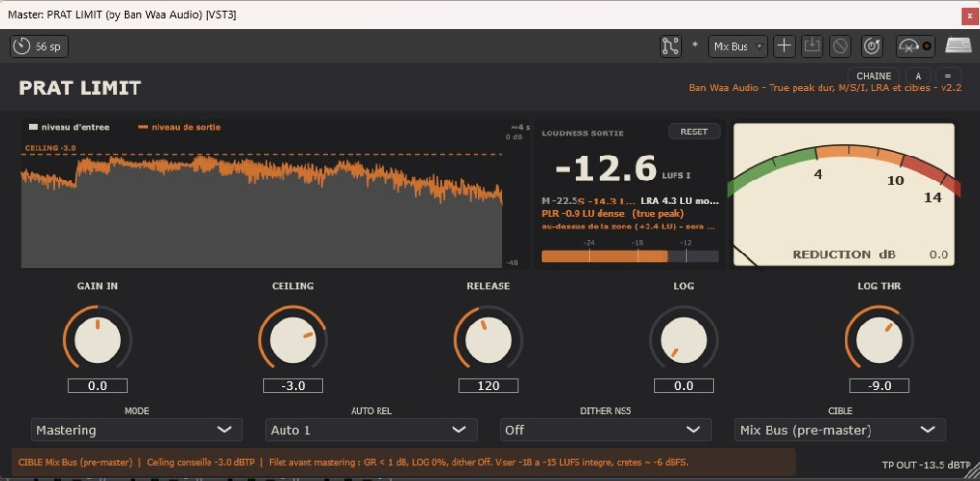Open the DITHER NS5 dropdown

pos(605,430)
